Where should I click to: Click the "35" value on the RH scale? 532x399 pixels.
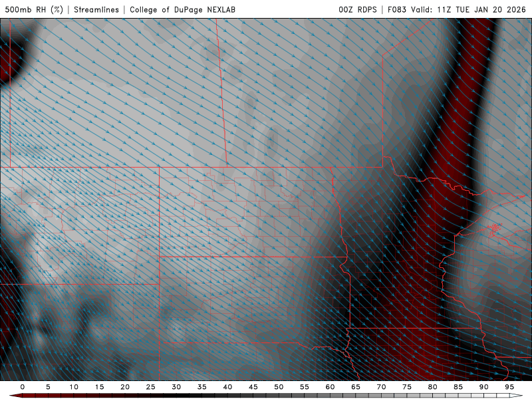pos(202,387)
